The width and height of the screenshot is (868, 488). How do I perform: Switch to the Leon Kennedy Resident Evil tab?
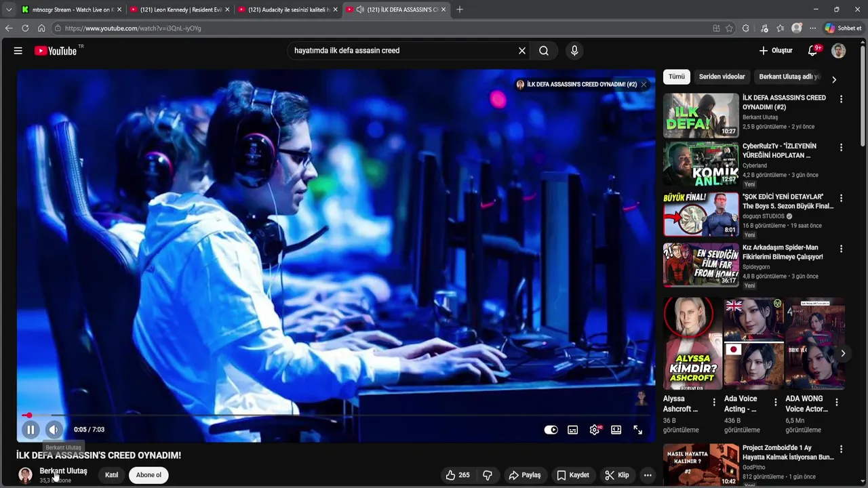[x=180, y=9]
